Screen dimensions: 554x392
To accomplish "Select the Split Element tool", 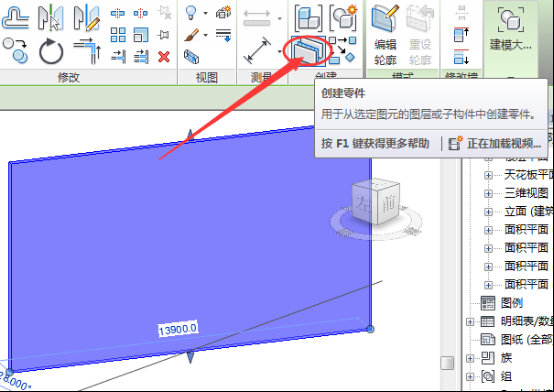I will (118, 13).
